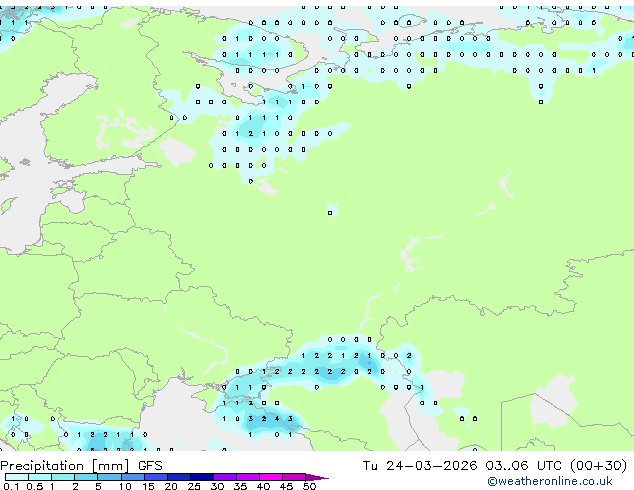
Task: Pick the 10–15 mm blue legend swatch
Action: pyautogui.click(x=132, y=477)
